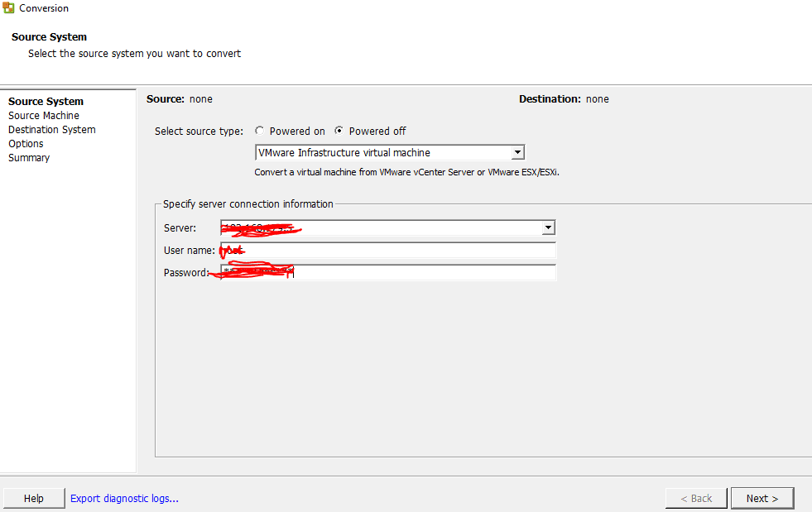The height and width of the screenshot is (512, 812).
Task: Click the Next button
Action: pos(762,498)
